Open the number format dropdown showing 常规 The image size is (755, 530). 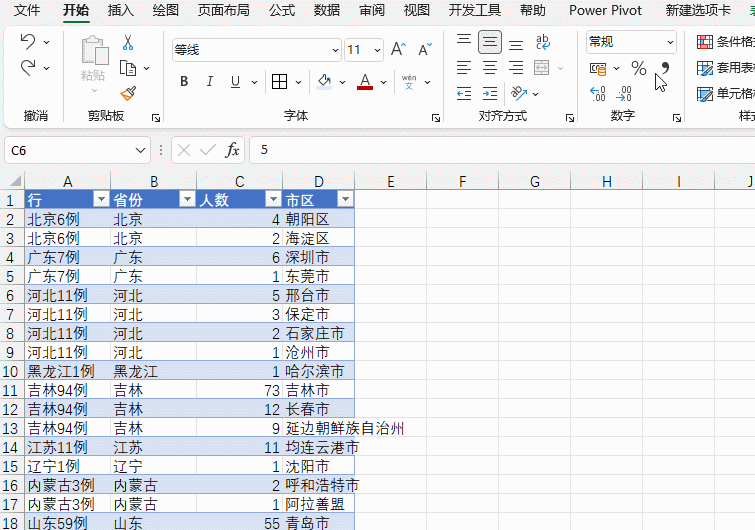click(670, 42)
